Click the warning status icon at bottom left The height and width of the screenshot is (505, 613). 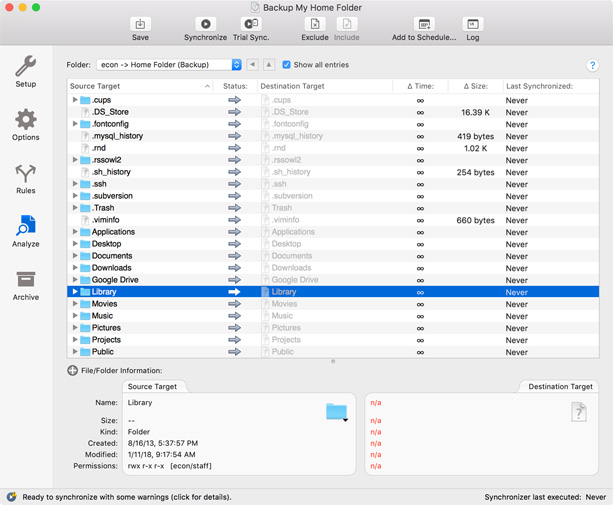pos(11,497)
